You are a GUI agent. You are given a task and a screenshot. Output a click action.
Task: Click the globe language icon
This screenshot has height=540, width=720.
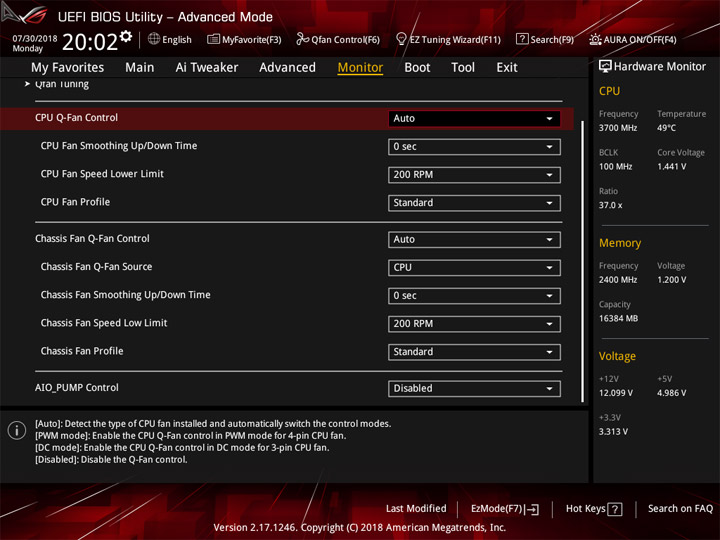tap(154, 39)
